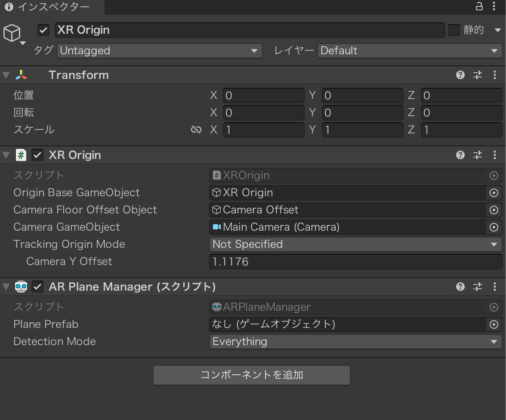Collapse the Transform component foldout
Screen dimensions: 506x420
coord(6,75)
